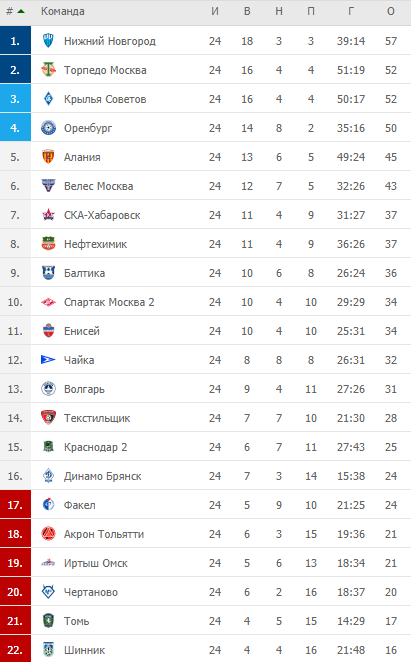Click the red position 17 badge
The image size is (411, 662).
[15, 505]
